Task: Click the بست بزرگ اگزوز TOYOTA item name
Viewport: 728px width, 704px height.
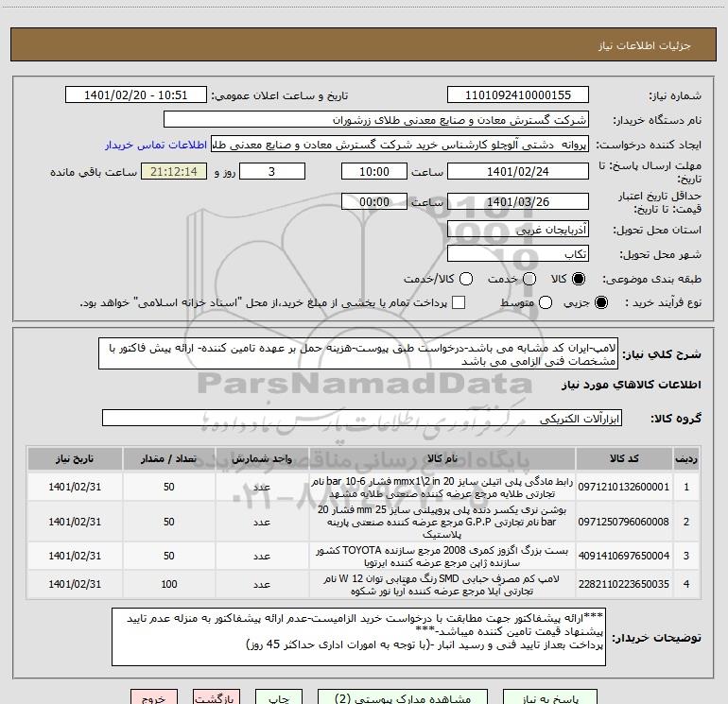Action: 442,557
